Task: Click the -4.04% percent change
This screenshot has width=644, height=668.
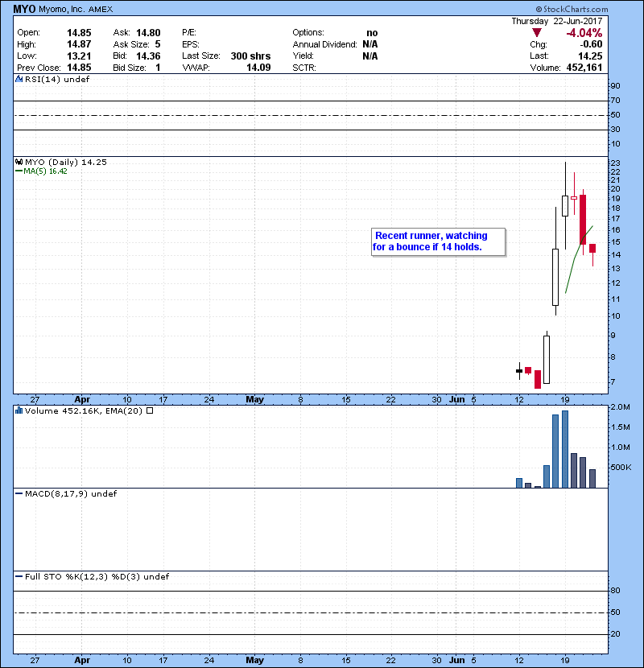Action: (x=584, y=33)
